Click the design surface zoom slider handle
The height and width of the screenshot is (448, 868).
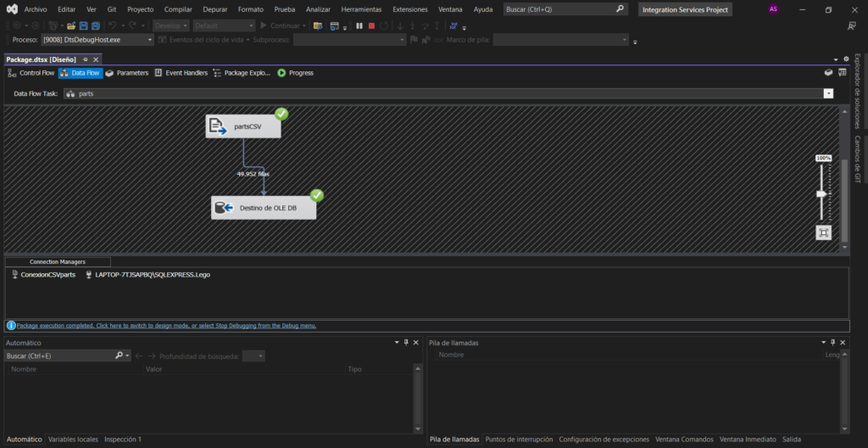click(821, 193)
